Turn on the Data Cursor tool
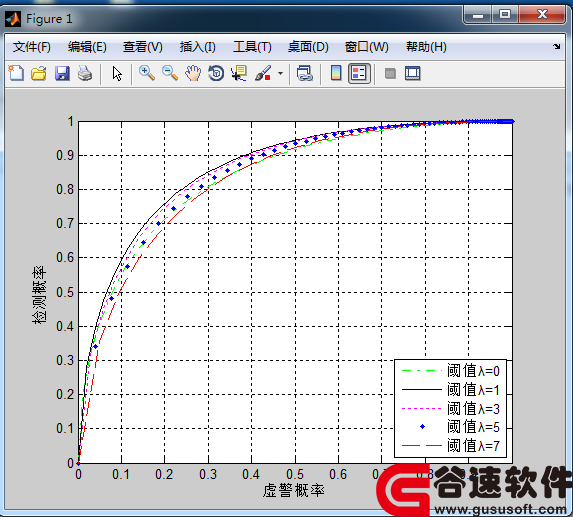The image size is (573, 517). (x=239, y=73)
